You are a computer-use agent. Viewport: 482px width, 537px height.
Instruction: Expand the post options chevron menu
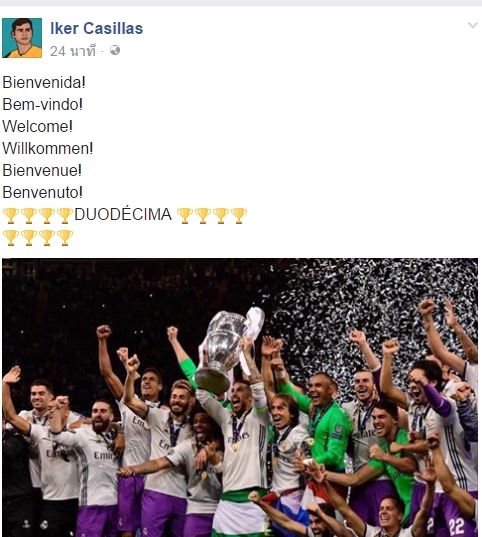473,25
